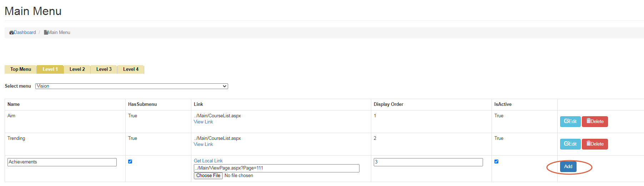Click the Main Menu breadcrumb page icon
Screen dimensions: 644x186
click(x=46, y=33)
